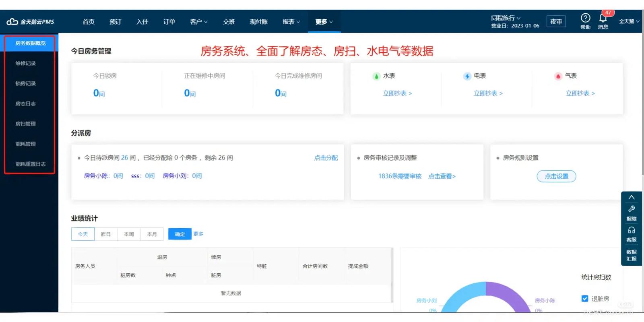Viewport: 644px width, 322px height.
Task: Click the 房务人员 table column header
Action: [x=85, y=266]
